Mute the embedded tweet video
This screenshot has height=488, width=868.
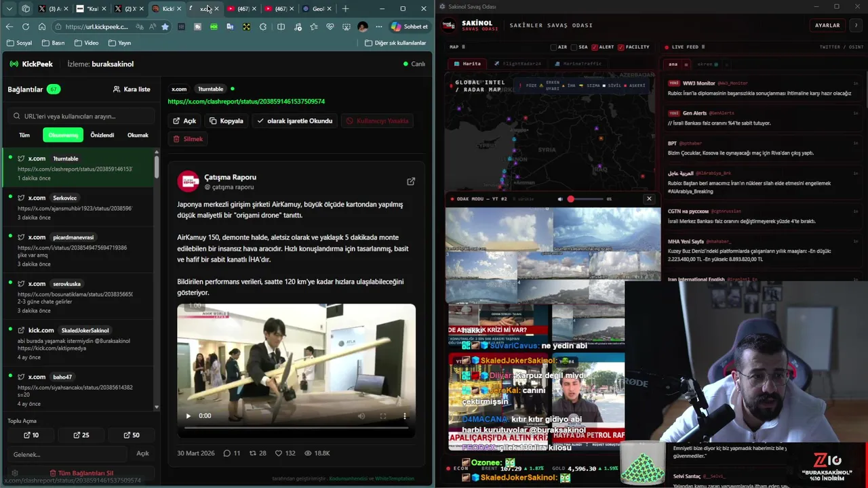point(361,415)
